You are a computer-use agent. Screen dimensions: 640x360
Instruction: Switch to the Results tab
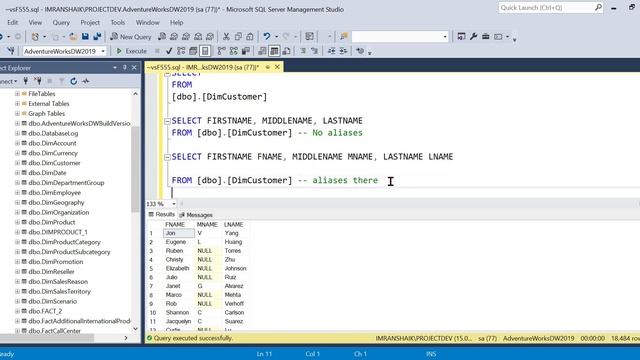pyautogui.click(x=162, y=215)
